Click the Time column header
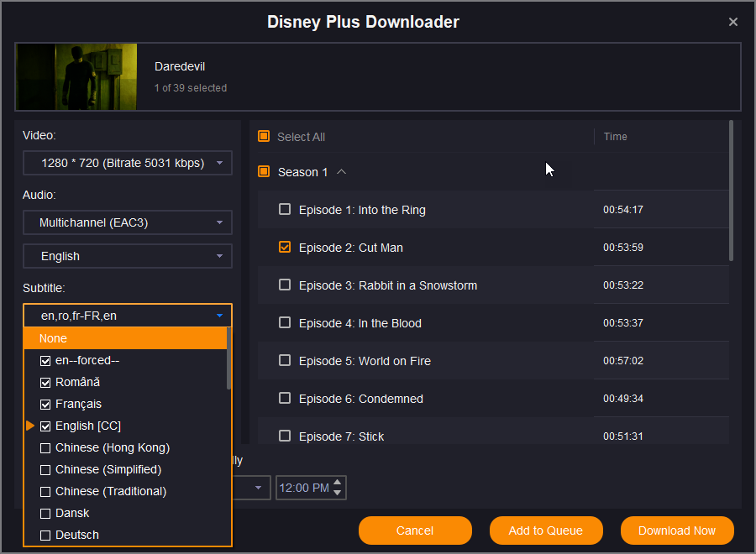756x554 pixels. (615, 137)
